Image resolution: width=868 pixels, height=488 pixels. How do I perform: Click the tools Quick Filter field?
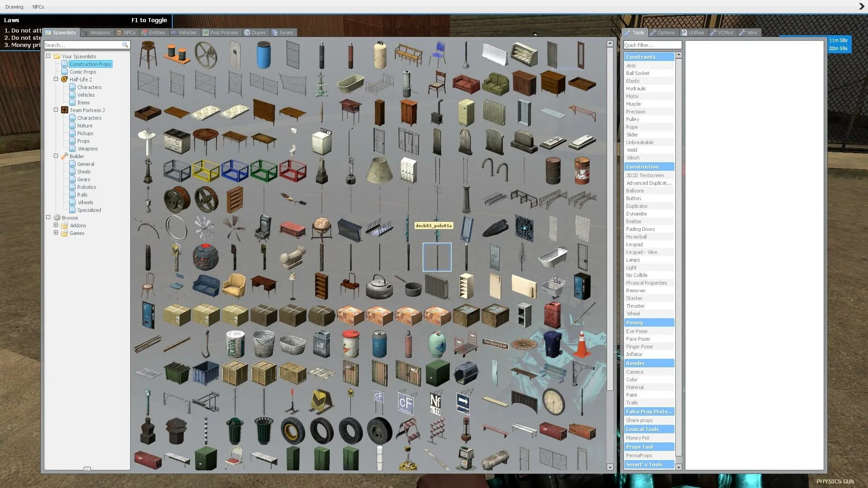pos(652,45)
